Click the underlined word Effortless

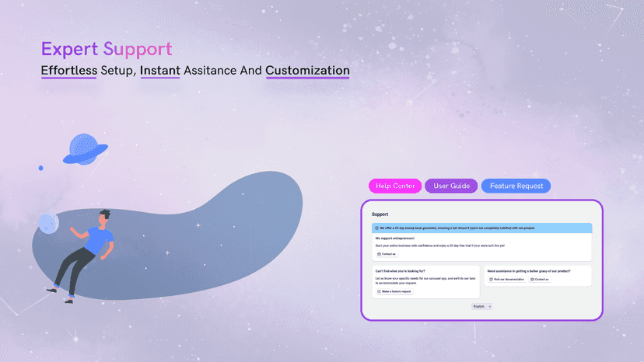(x=69, y=71)
